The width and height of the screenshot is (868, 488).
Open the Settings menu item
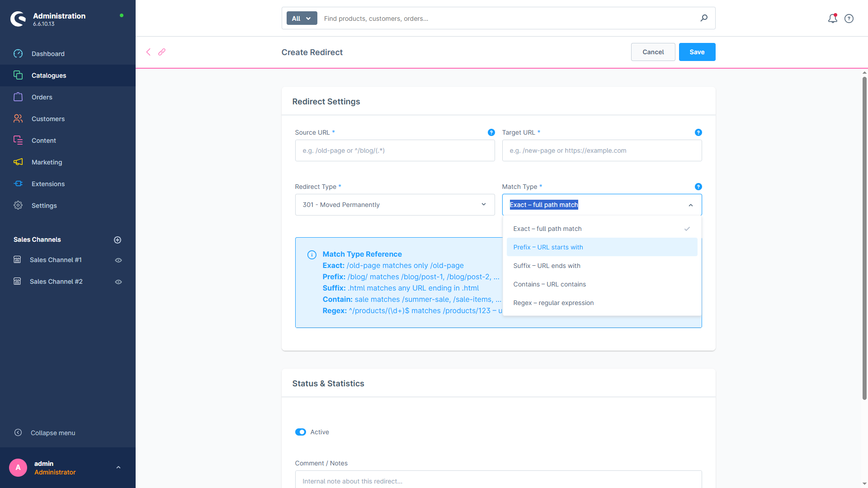tap(68, 206)
